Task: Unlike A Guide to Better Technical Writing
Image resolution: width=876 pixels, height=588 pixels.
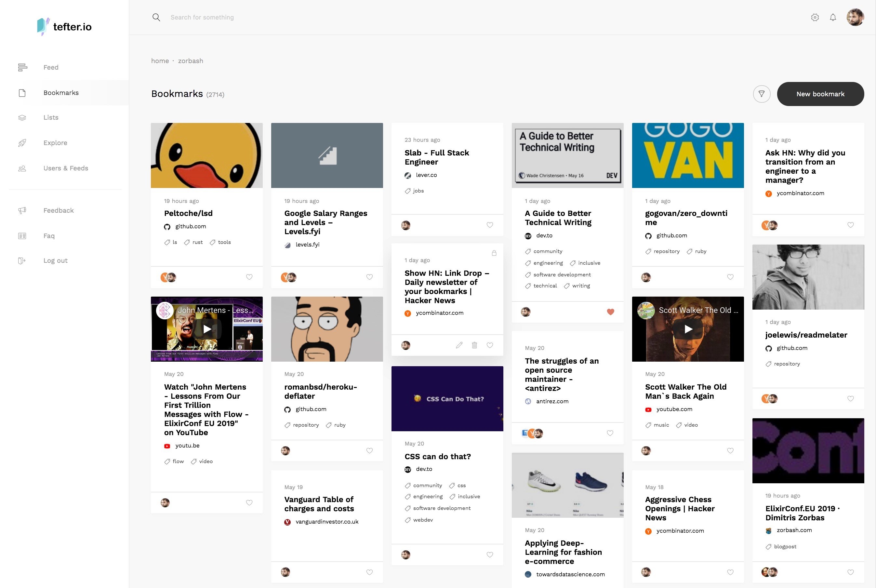Action: click(611, 312)
